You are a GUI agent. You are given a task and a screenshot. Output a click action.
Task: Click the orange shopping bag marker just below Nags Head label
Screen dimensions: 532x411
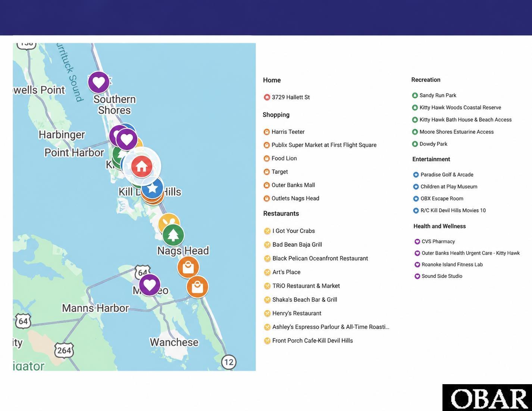click(x=188, y=267)
